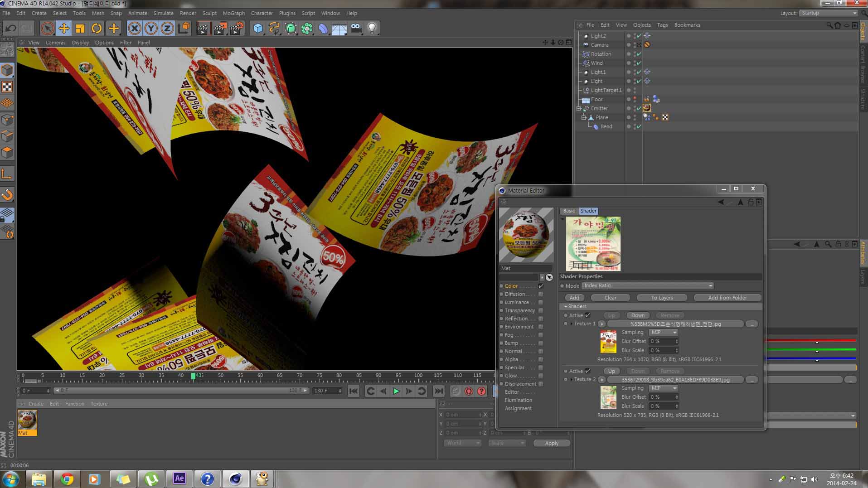Open the Mode Index Ratio dropdown

click(x=648, y=286)
